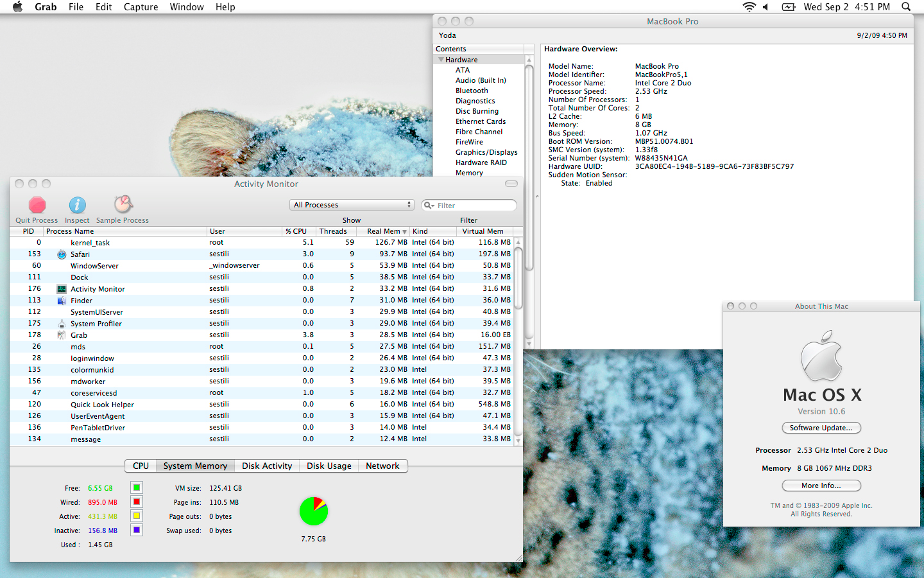Viewport: 924px width, 578px height.
Task: Select Graphics/Displays in the hardware list
Action: [x=486, y=152]
